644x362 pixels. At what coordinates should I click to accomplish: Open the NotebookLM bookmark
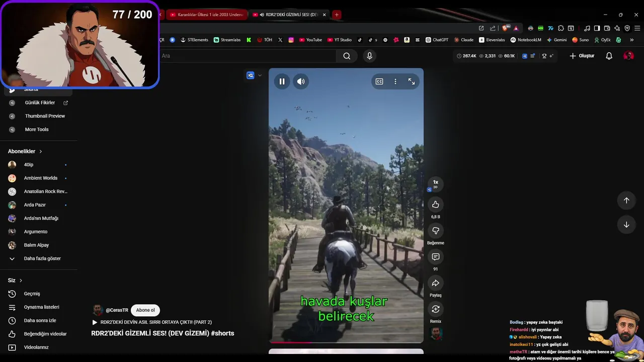(x=526, y=40)
